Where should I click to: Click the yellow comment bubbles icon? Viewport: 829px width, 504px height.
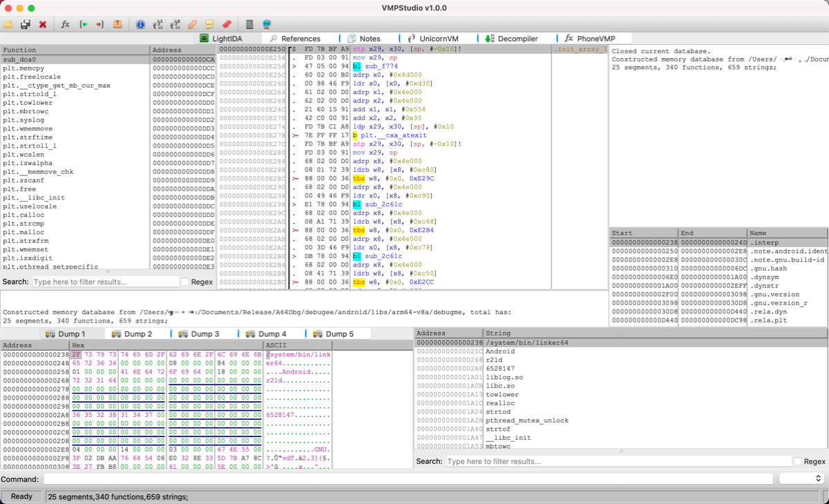[x=209, y=24]
